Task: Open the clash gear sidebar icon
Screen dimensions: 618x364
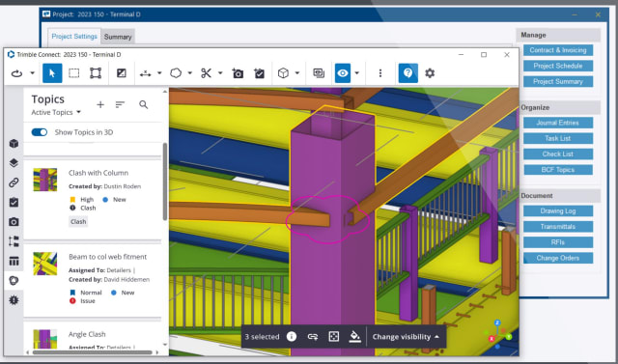Action: 14,300
